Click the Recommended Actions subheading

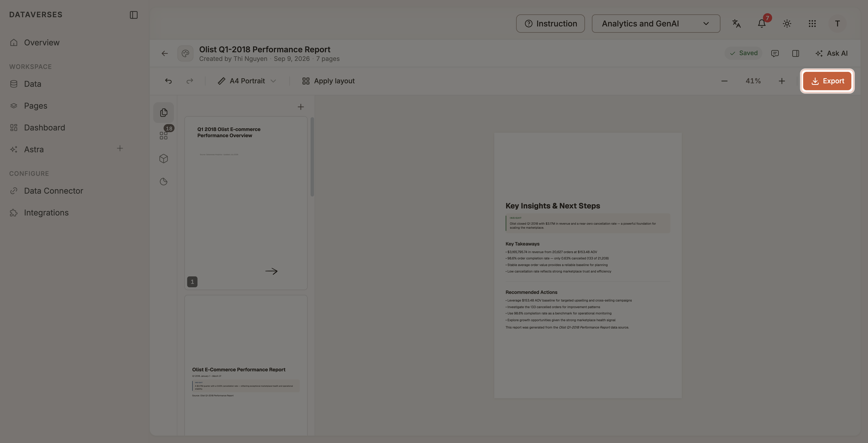click(x=531, y=292)
